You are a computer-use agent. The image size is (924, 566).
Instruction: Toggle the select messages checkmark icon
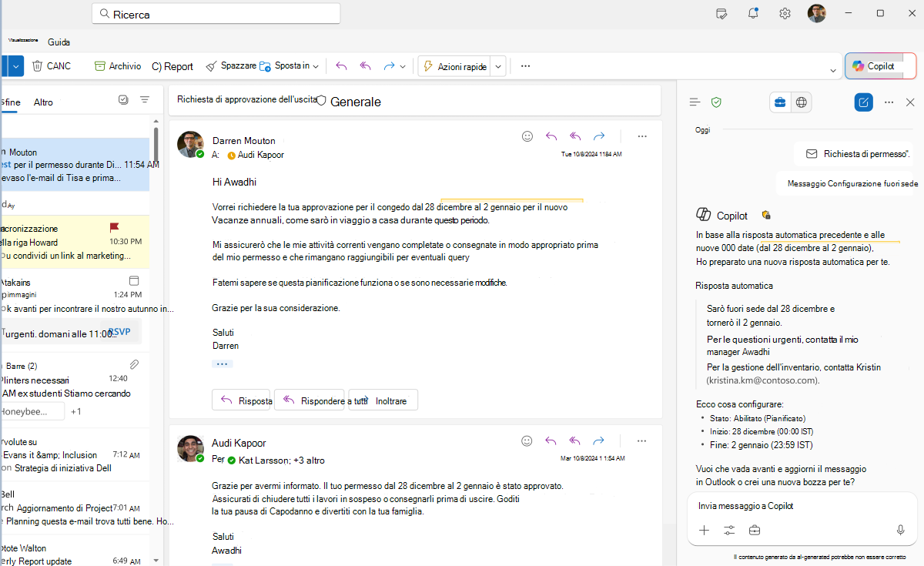pyautogui.click(x=123, y=100)
